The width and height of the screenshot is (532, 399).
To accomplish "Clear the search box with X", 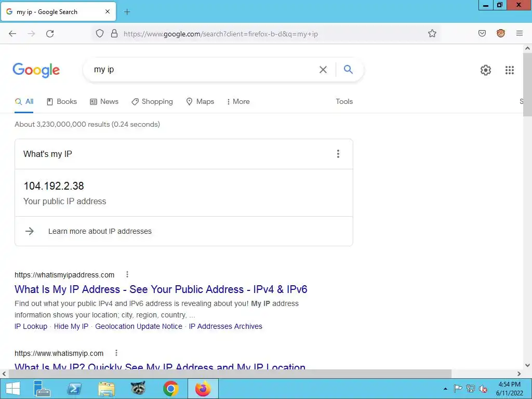I will point(323,70).
